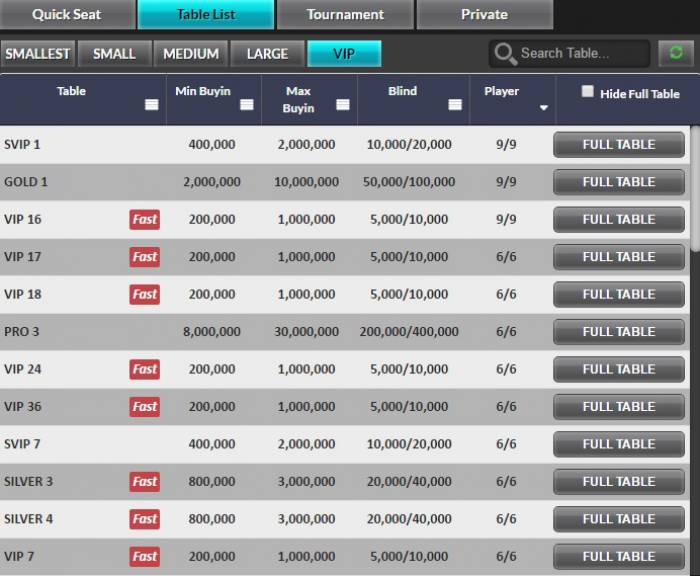Click the PRO 3 table name

click(21, 332)
